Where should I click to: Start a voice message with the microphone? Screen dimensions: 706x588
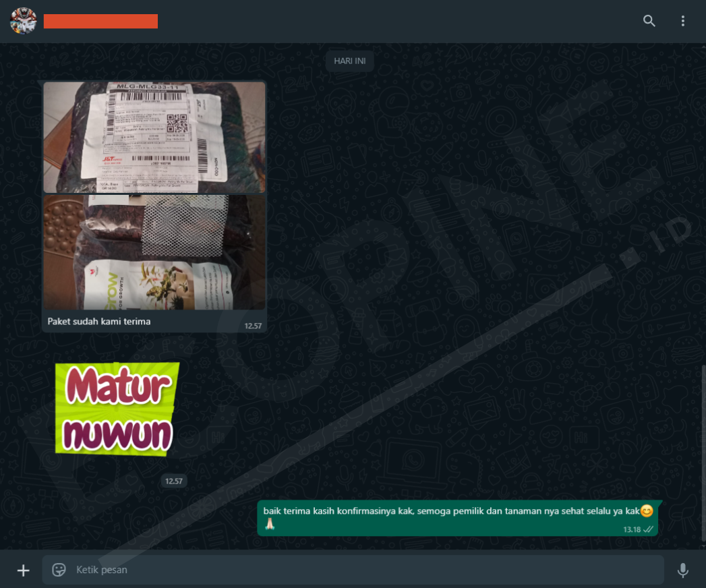(682, 570)
